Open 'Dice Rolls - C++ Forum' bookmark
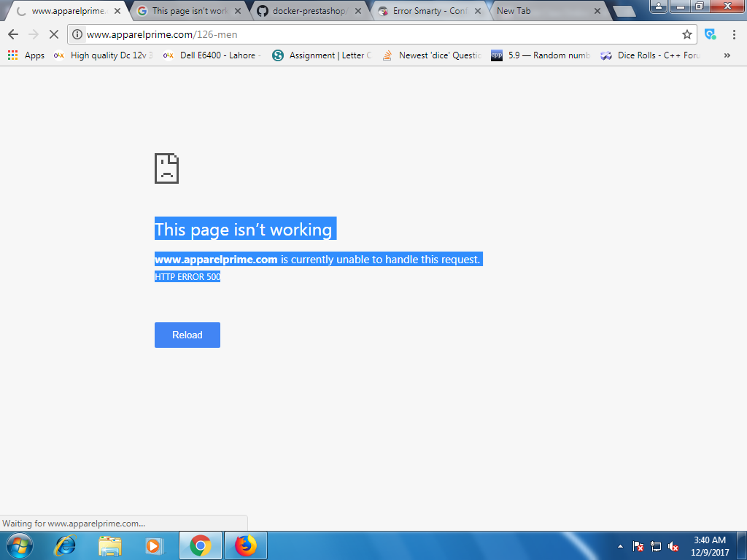 tap(650, 55)
